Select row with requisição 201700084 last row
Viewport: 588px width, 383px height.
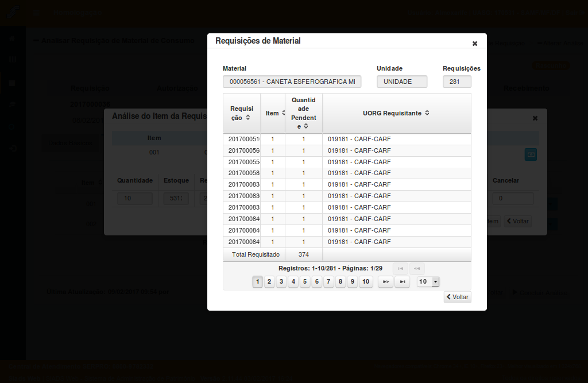(x=347, y=242)
